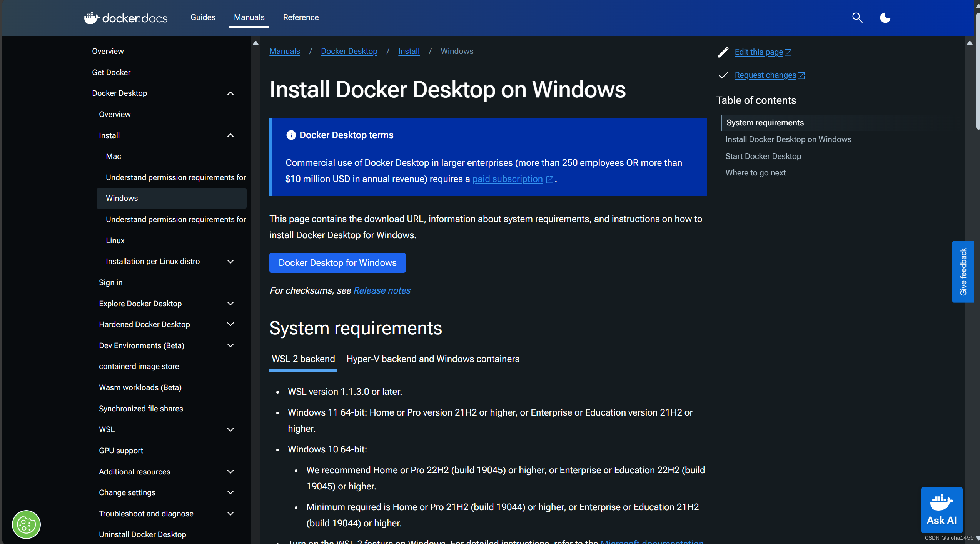
Task: Open the cookie preferences icon
Action: click(26, 524)
